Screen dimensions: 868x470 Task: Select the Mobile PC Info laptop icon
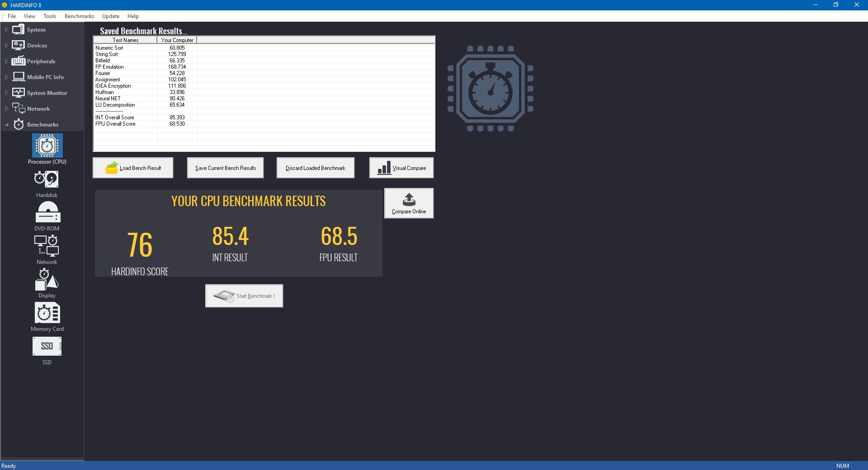pyautogui.click(x=19, y=77)
